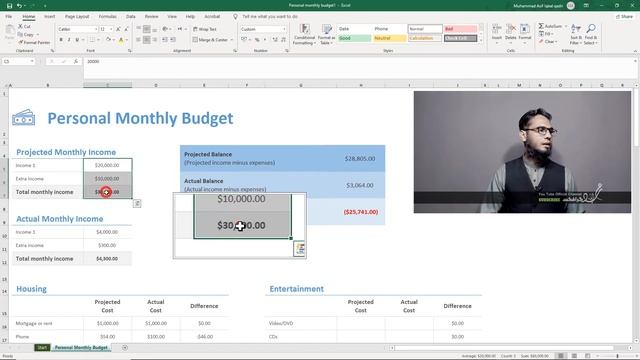Toggle Bold formatting

61,40
